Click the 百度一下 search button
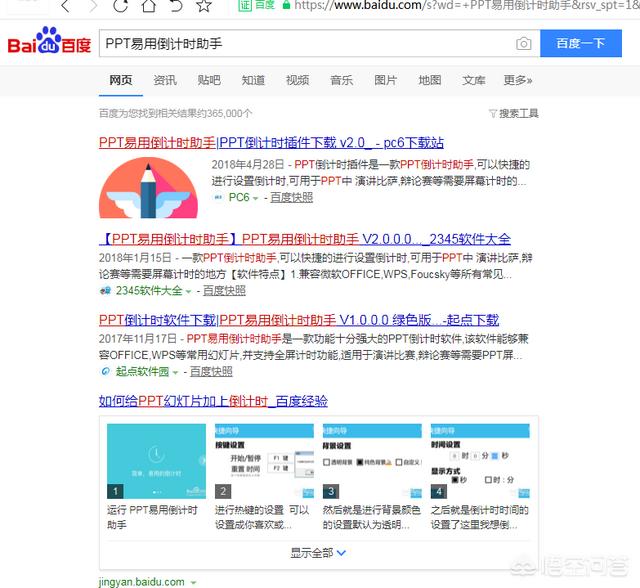 click(x=581, y=43)
